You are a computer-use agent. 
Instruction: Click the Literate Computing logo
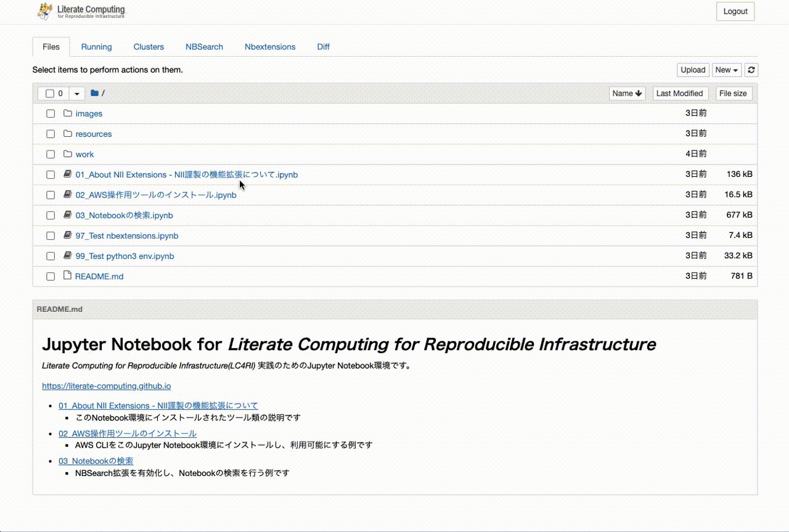pyautogui.click(x=81, y=11)
